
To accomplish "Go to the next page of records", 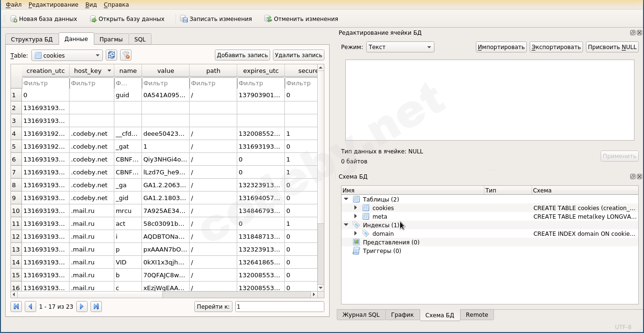I will (82, 306).
